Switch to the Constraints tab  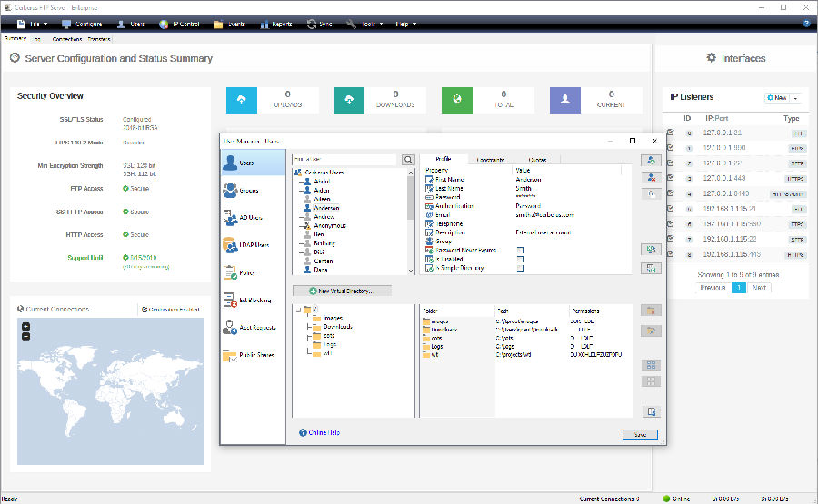coord(491,160)
